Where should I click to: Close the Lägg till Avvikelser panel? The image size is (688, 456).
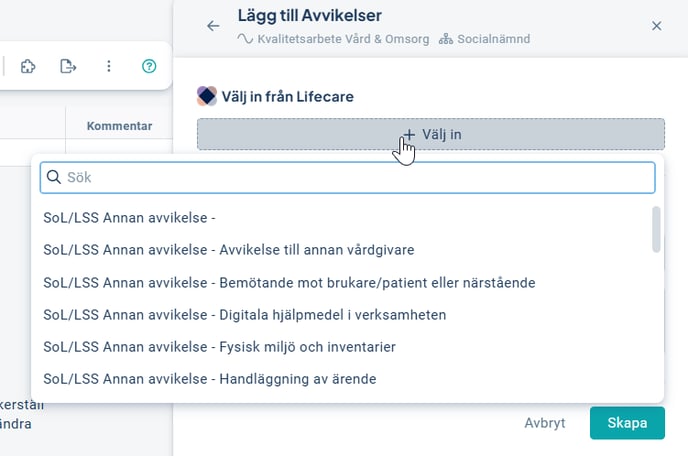point(657,26)
